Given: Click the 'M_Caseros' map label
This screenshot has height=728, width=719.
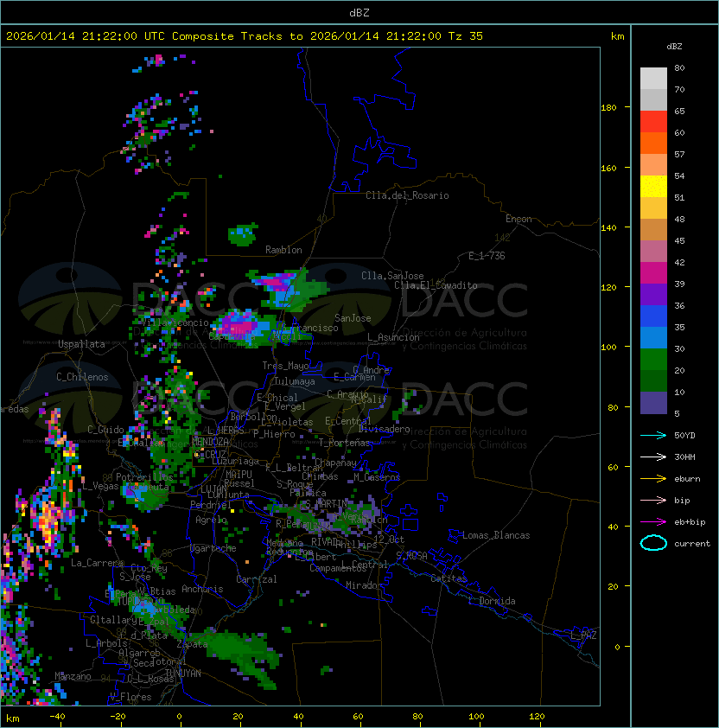Looking at the screenshot, I should click(x=377, y=477).
